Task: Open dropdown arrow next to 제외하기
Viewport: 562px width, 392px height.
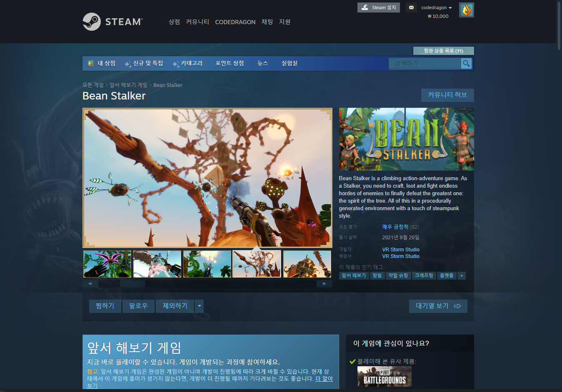Action: [199, 306]
